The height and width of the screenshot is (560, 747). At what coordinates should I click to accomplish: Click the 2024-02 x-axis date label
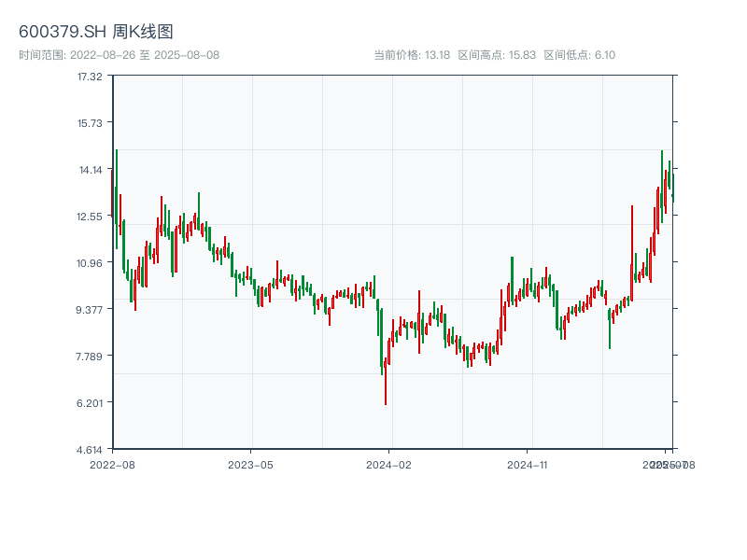pos(389,464)
